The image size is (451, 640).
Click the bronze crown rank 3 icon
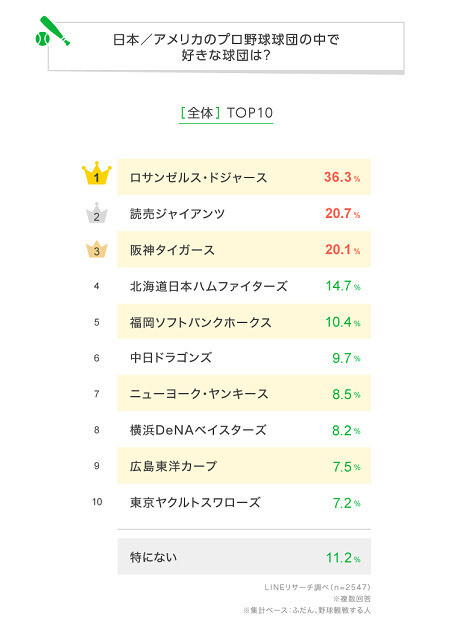(x=97, y=249)
